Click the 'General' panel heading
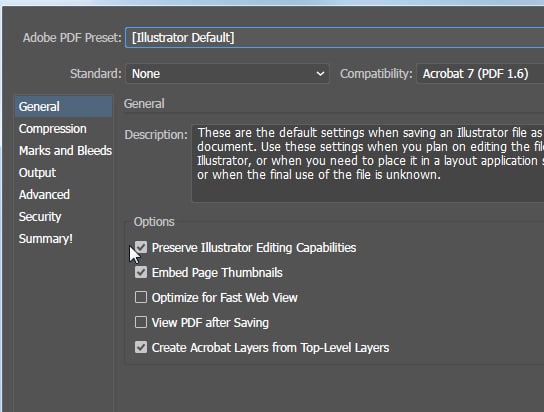Image resolution: width=544 pixels, height=412 pixels. coord(144,104)
